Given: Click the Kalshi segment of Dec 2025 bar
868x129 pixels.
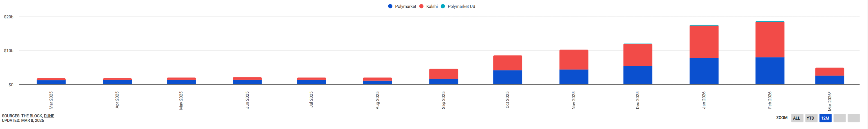Looking at the screenshot, I should click(638, 55).
